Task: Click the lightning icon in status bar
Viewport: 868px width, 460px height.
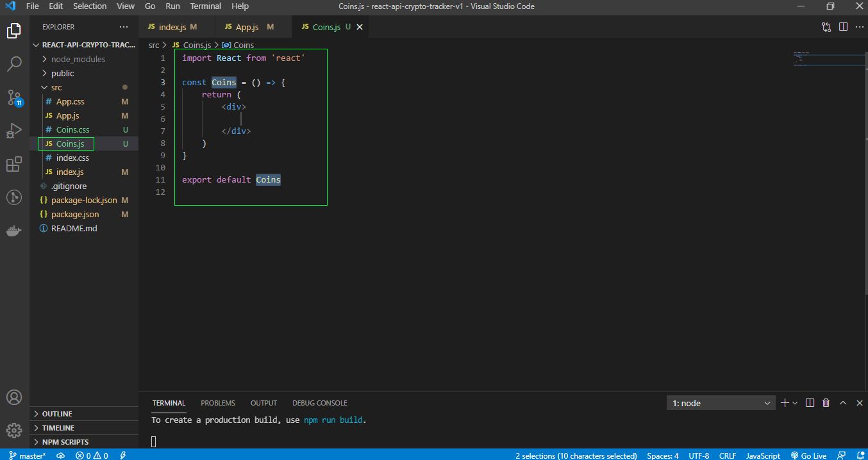Action: coord(122,456)
